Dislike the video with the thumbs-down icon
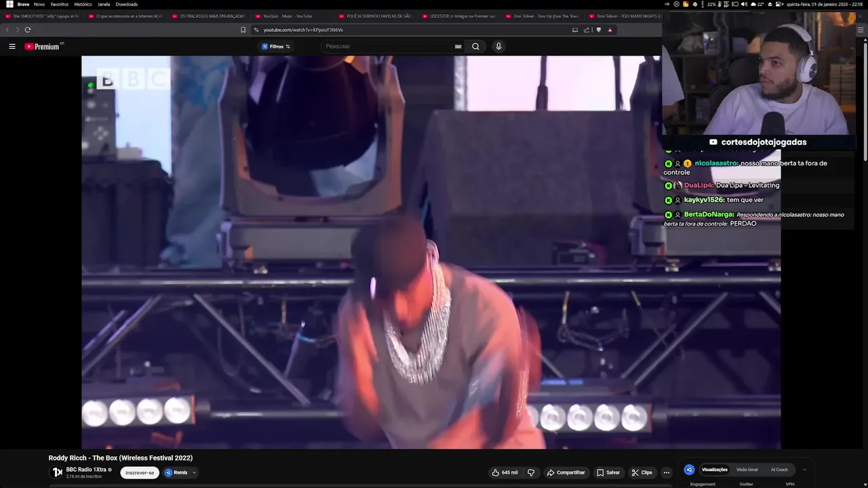The width and height of the screenshot is (868, 488). click(531, 472)
